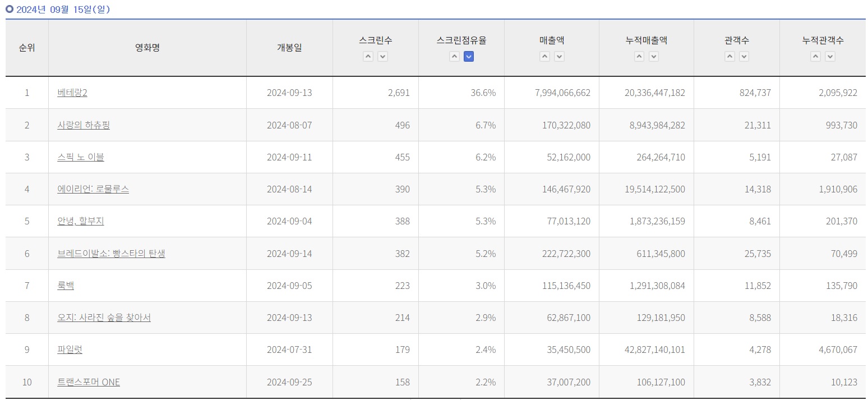
Task: Sort 스크린수 column ascending
Action: [x=368, y=56]
